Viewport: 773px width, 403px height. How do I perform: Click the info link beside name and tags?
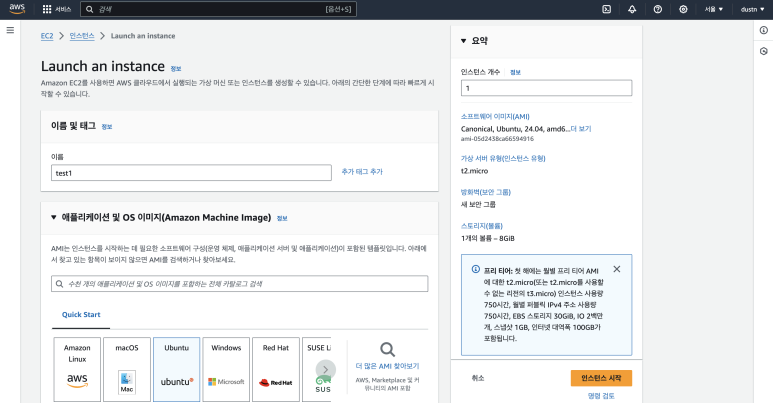pyautogui.click(x=107, y=127)
